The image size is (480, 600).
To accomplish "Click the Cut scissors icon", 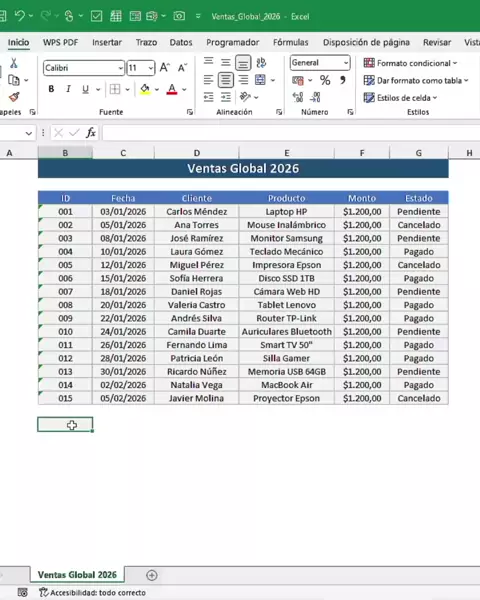I will click(14, 63).
